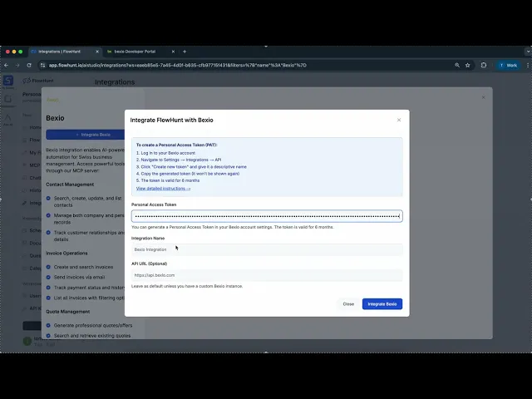
Task: Go forward with the browser forward arrow
Action: 17,65
